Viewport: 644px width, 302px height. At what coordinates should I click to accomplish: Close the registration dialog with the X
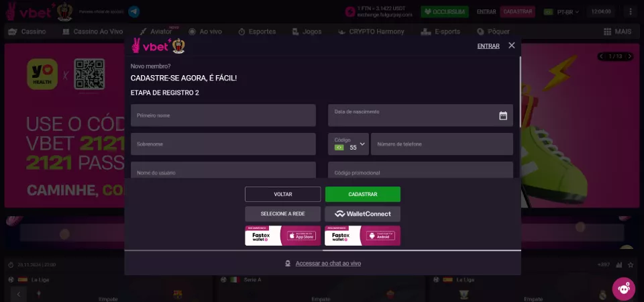[511, 46]
